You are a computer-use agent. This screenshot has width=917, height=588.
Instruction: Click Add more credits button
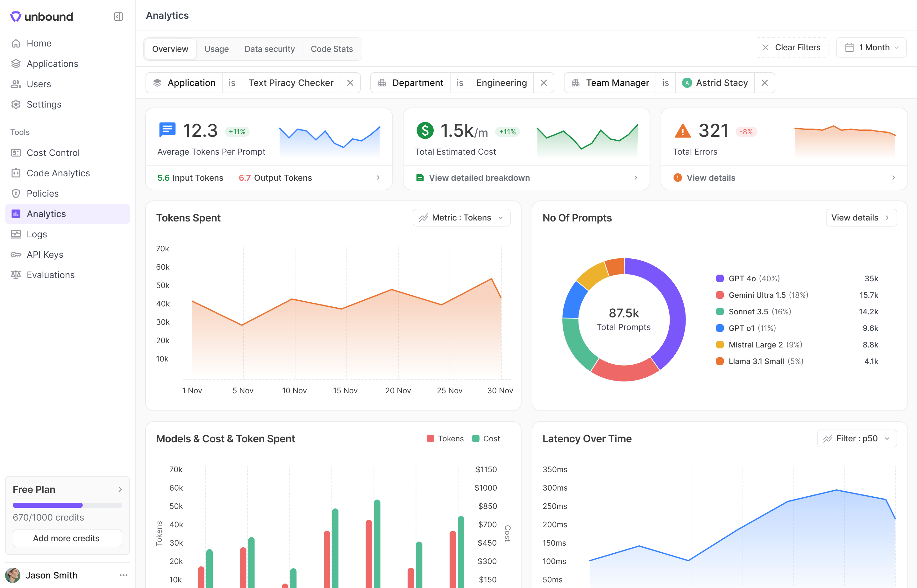click(67, 538)
